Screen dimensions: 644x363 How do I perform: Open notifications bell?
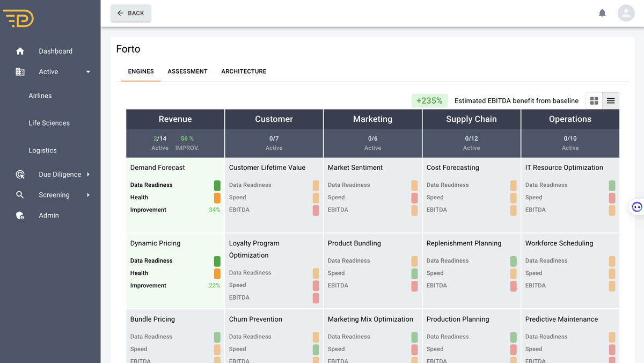602,13
